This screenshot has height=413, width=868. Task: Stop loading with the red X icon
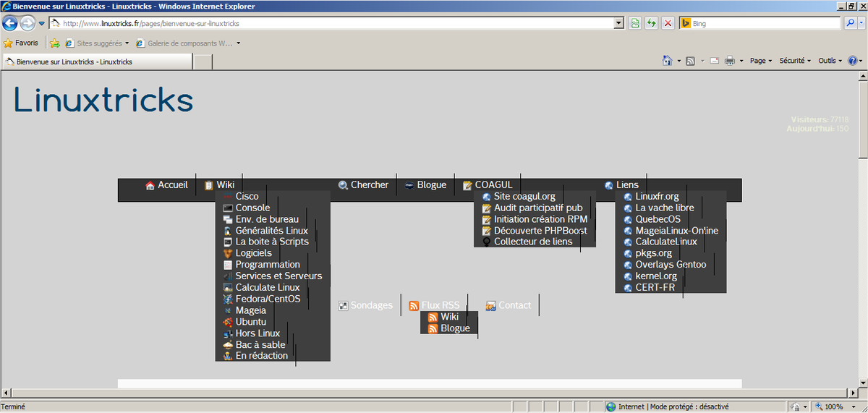668,23
